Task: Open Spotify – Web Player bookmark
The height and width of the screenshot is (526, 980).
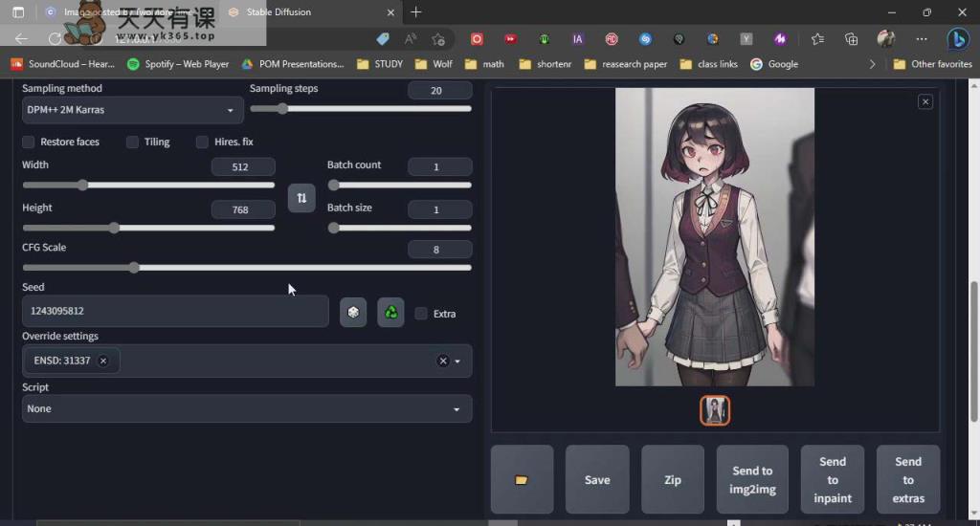Action: pos(177,64)
